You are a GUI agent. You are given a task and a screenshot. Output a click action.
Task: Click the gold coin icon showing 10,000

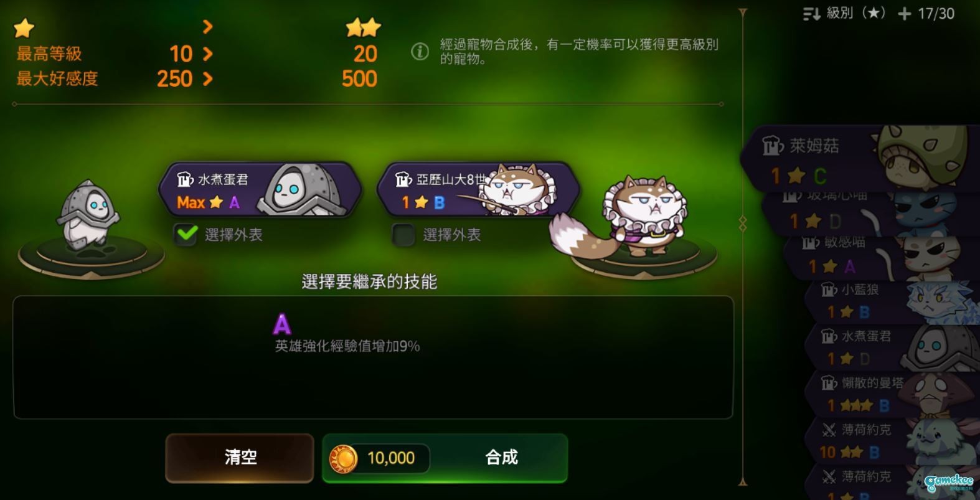click(343, 459)
